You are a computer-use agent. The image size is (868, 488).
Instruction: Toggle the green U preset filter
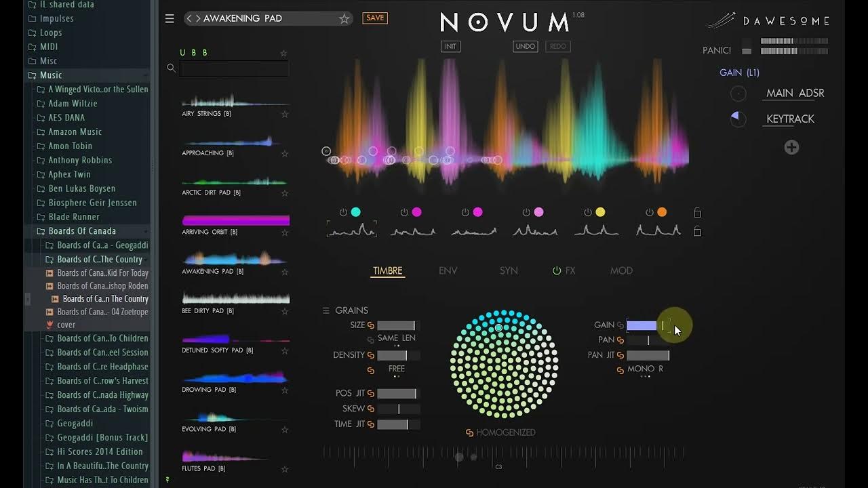[182, 53]
